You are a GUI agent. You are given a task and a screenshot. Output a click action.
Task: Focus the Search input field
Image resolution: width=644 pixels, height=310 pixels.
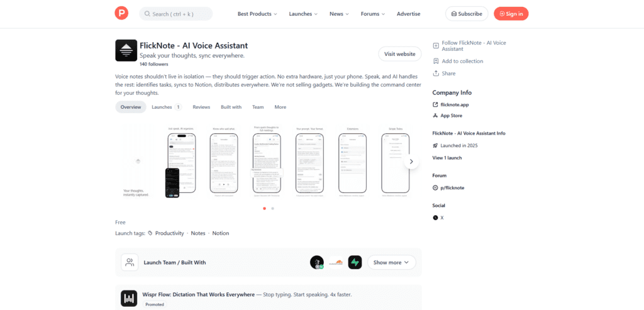pos(176,14)
